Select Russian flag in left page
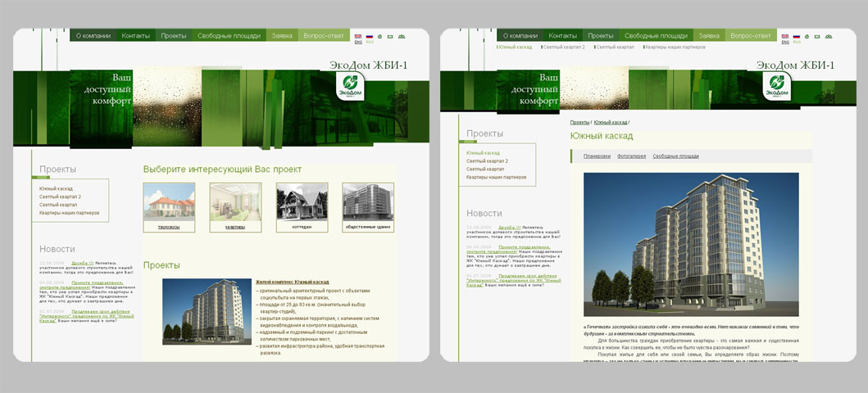 pos(369,37)
